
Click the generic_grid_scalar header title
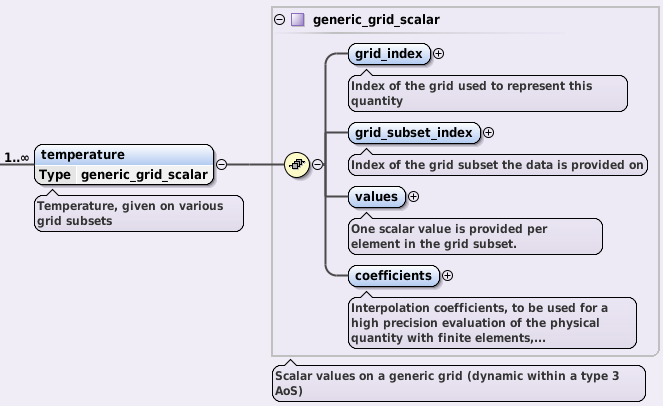[x=376, y=19]
